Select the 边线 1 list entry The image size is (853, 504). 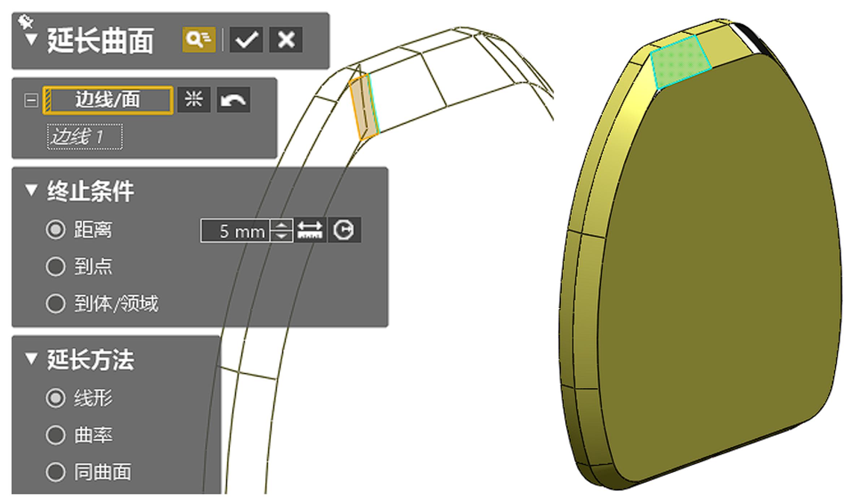pyautogui.click(x=85, y=137)
